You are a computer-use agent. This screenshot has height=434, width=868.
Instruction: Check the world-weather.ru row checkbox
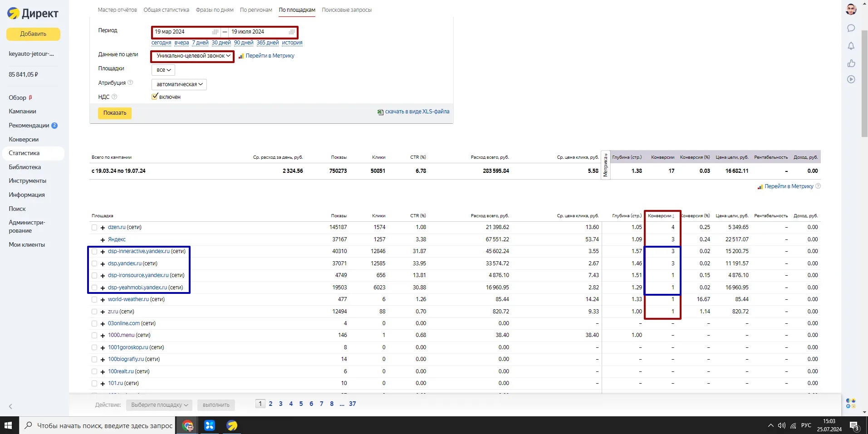94,299
